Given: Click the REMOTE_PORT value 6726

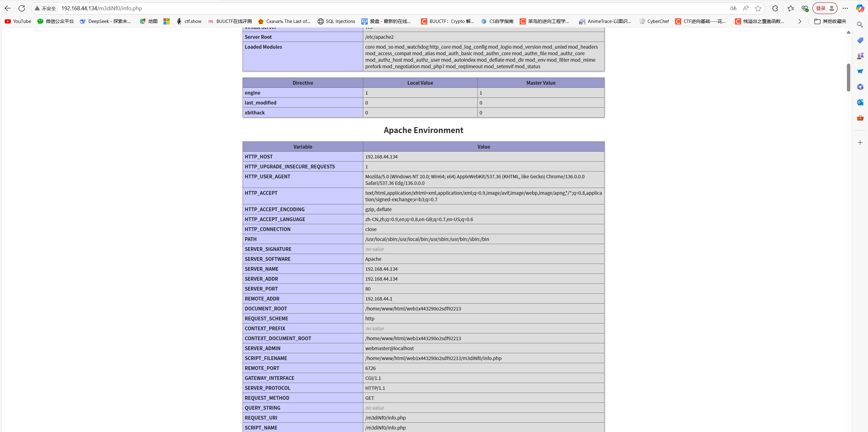Looking at the screenshot, I should tap(370, 368).
